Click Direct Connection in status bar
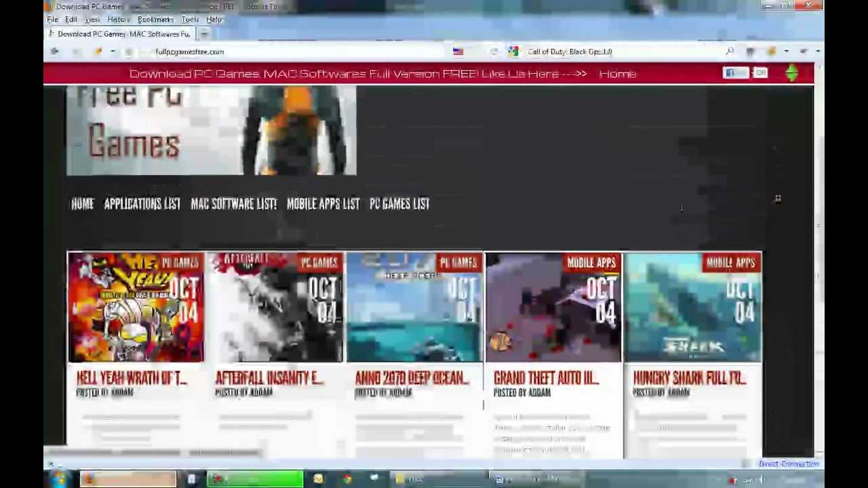Image resolution: width=868 pixels, height=488 pixels. (x=789, y=464)
